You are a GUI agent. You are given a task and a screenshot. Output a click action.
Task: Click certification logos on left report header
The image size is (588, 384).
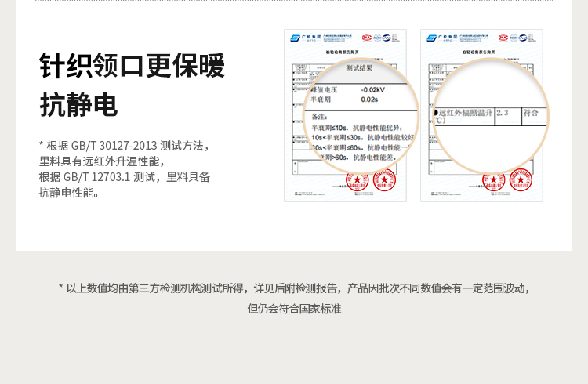point(380,38)
